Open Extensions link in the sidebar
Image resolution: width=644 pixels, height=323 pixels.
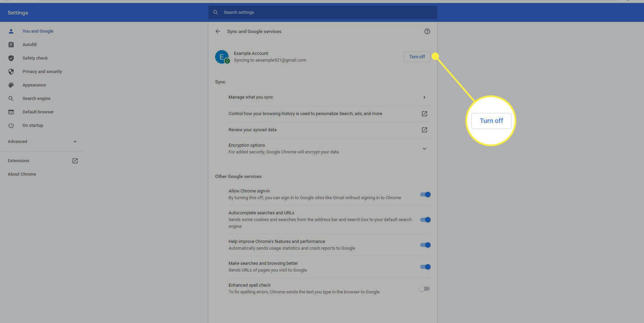click(19, 161)
